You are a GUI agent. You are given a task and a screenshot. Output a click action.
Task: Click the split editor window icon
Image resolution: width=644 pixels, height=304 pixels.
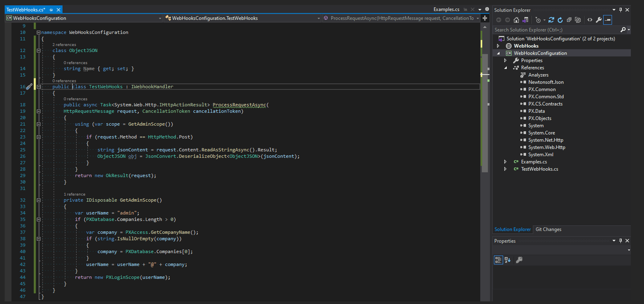pyautogui.click(x=485, y=18)
